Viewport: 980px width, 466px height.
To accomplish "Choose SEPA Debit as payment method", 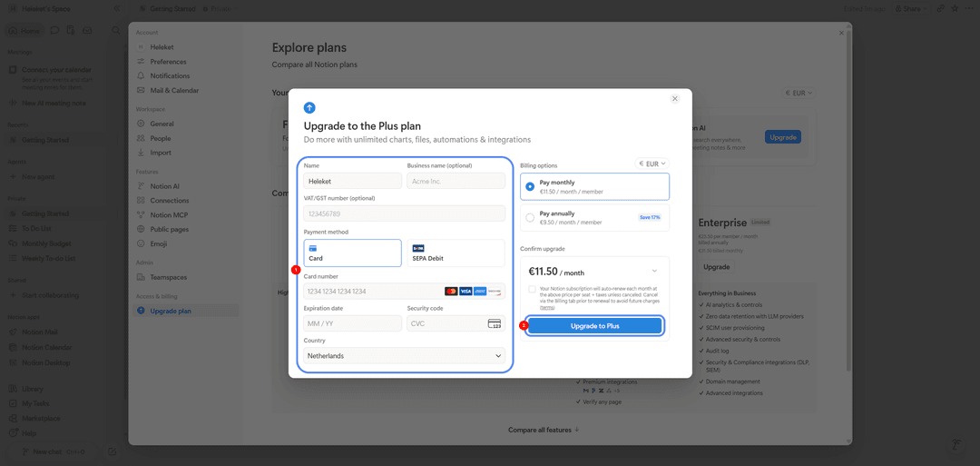I will coord(456,253).
